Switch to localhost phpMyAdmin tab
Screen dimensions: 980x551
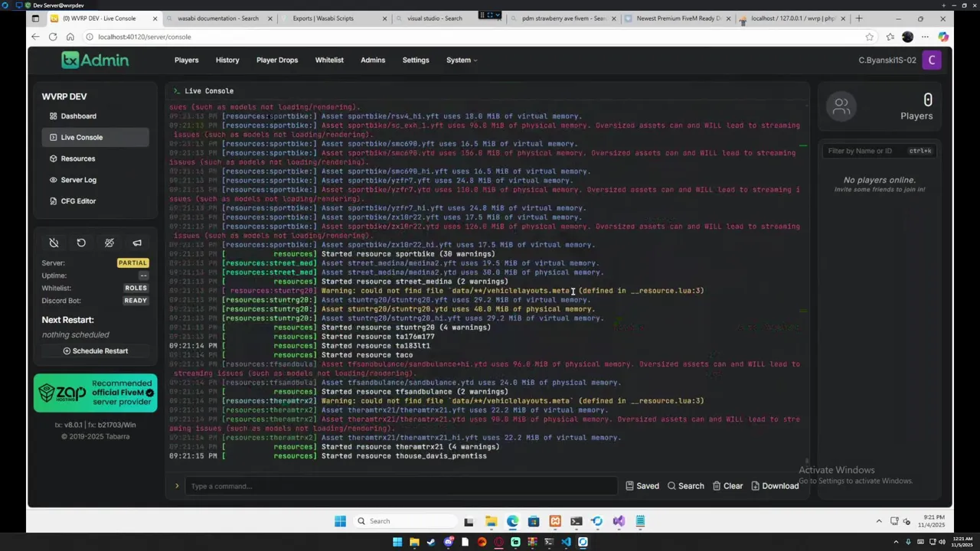(x=792, y=18)
